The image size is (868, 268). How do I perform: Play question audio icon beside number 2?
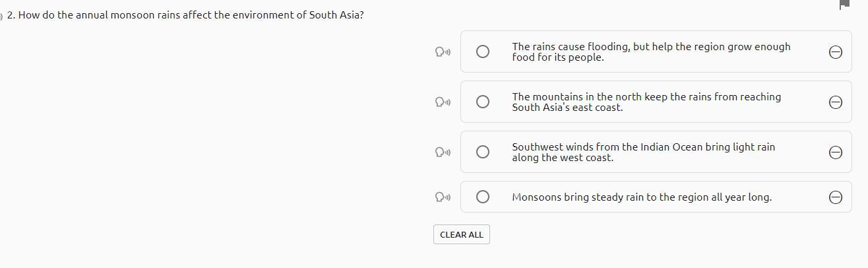pyautogui.click(x=1, y=15)
